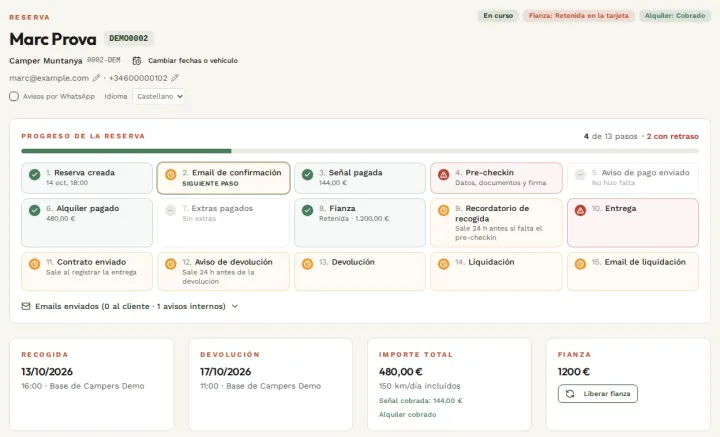Click the 11:00 · Base de Campers Demo text
Viewport: 720px width, 437px height.
point(260,386)
